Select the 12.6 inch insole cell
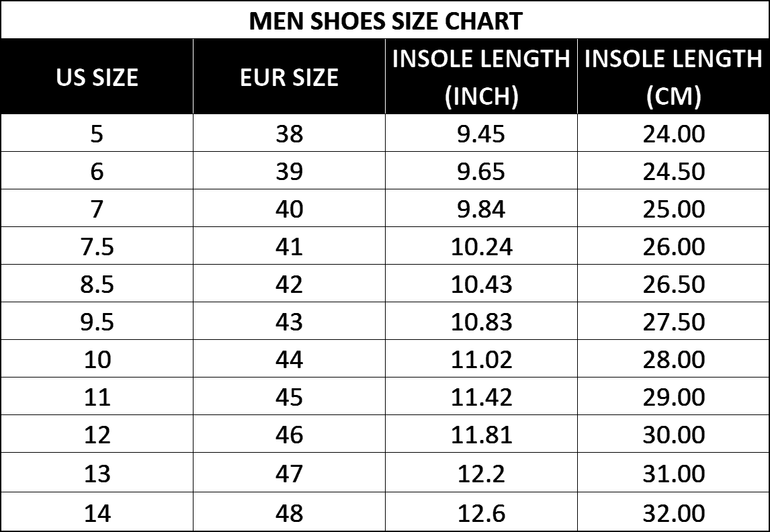This screenshot has height=532, width=770. (481, 513)
